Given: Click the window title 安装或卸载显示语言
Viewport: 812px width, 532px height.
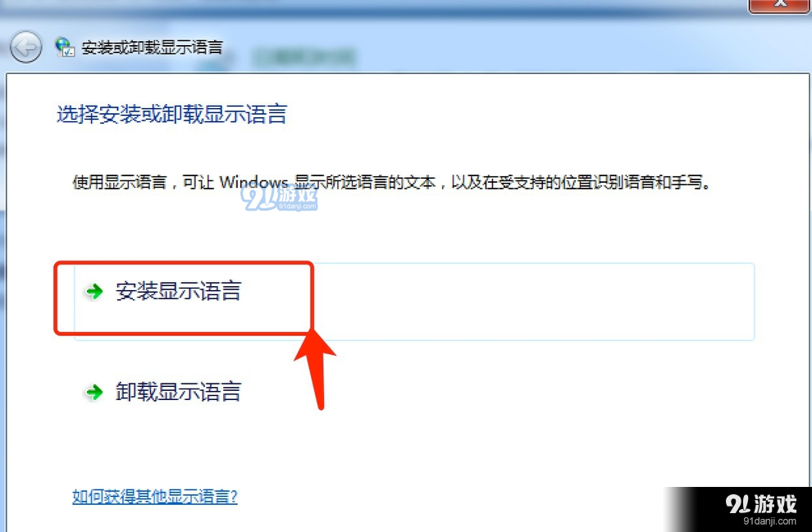Looking at the screenshot, I should click(x=153, y=48).
